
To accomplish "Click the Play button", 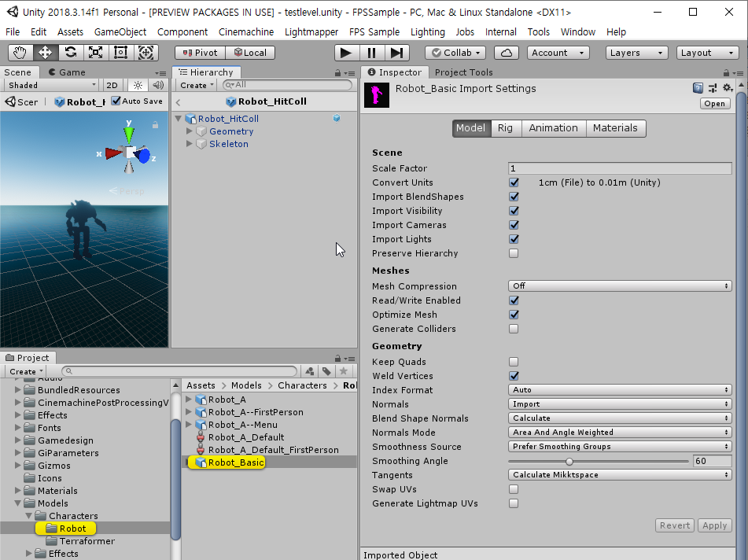I will click(x=346, y=53).
